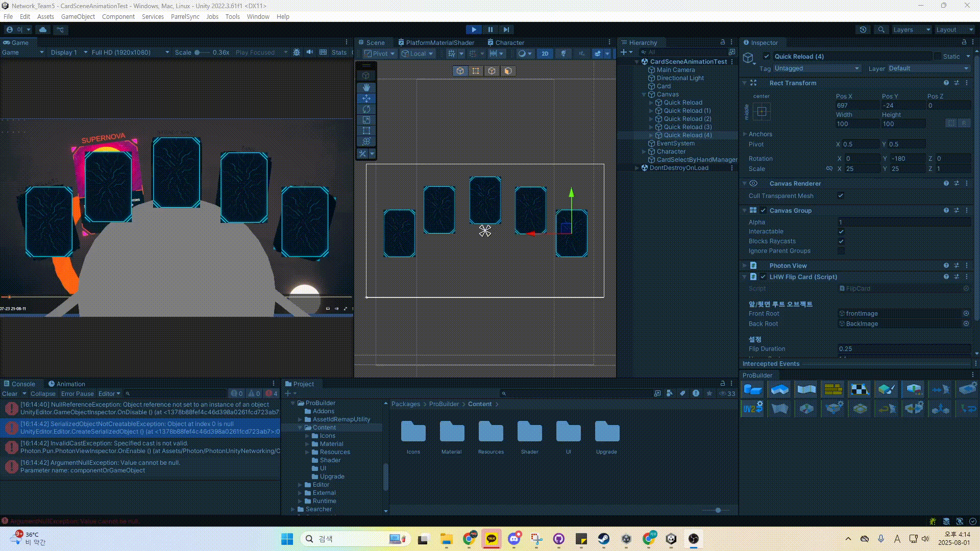980x551 pixels.
Task: Toggle the 2D view mode button
Action: pyautogui.click(x=545, y=54)
